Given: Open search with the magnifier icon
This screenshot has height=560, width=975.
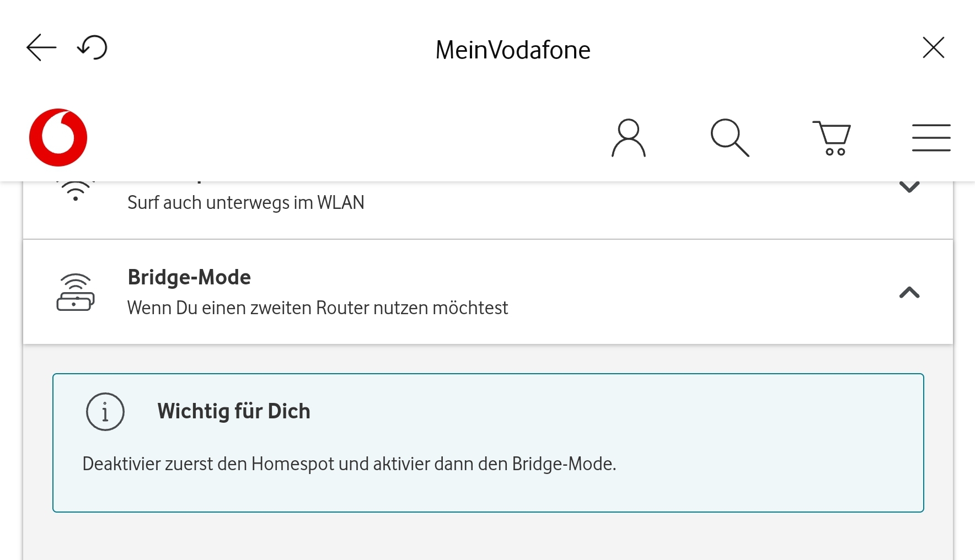Looking at the screenshot, I should [730, 138].
